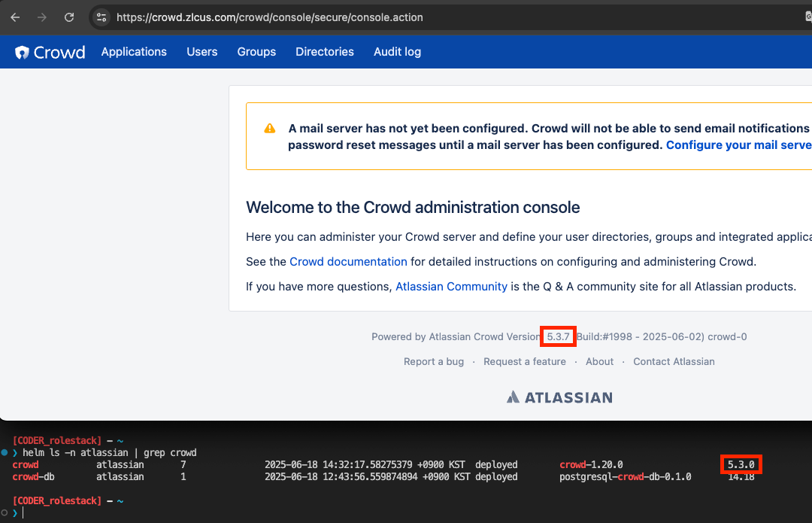The height and width of the screenshot is (523, 812).
Task: Open the Crowd documentation link
Action: (x=348, y=262)
